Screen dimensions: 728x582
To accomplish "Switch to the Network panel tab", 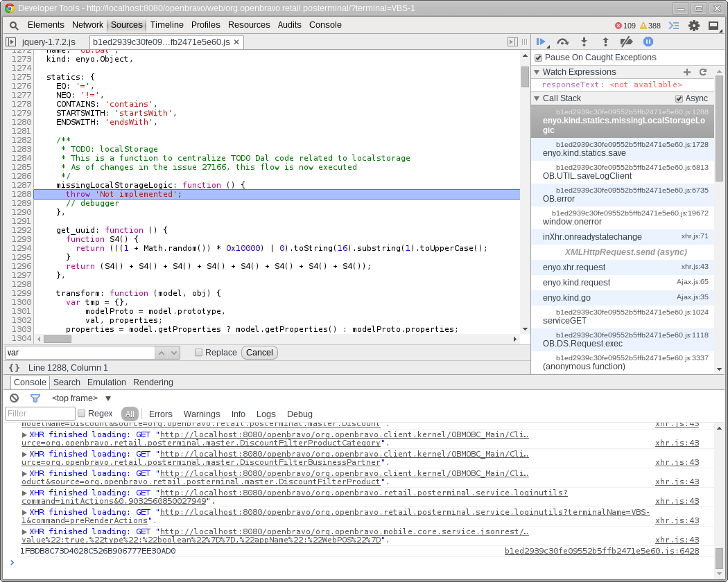I will pyautogui.click(x=87, y=25).
